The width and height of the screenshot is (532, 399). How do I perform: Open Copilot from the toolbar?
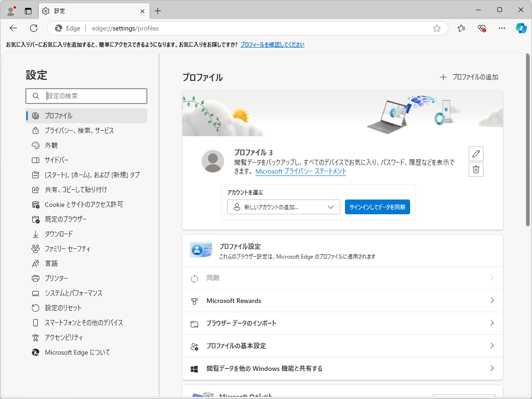521,28
